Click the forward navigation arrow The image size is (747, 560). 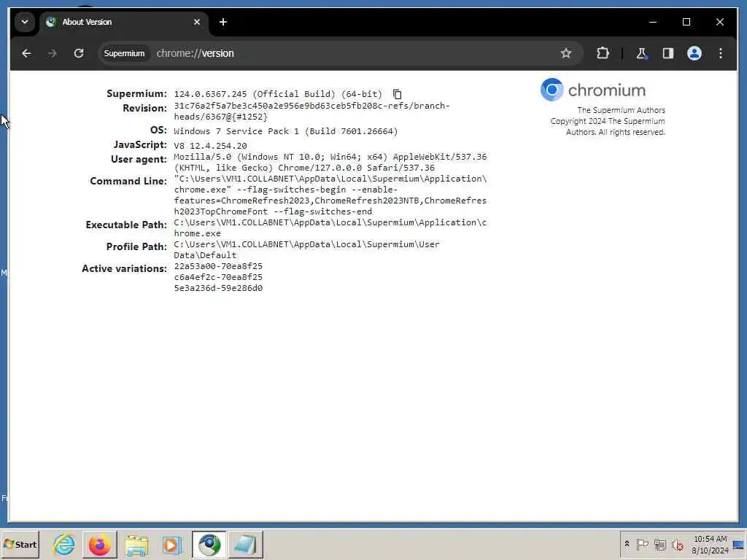tap(53, 53)
